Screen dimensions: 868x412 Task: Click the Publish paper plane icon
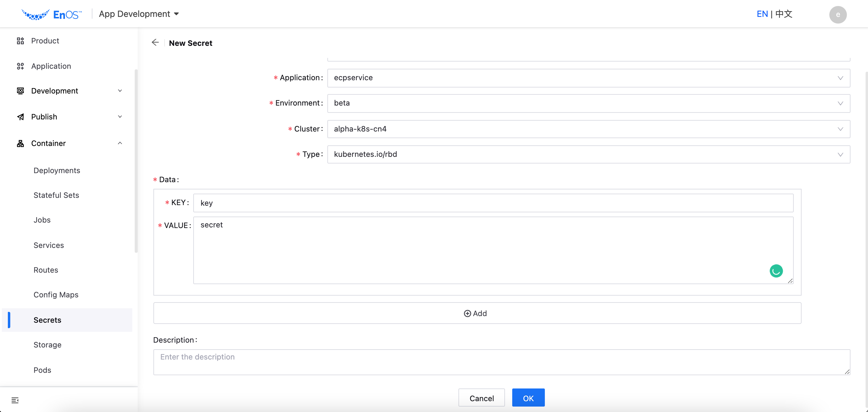point(20,117)
